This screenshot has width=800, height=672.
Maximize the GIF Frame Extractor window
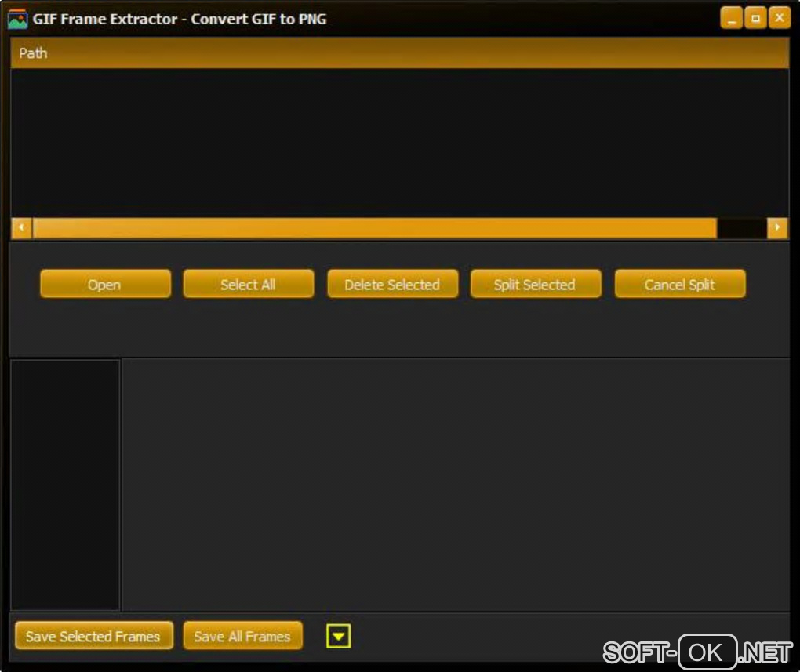coord(755,18)
